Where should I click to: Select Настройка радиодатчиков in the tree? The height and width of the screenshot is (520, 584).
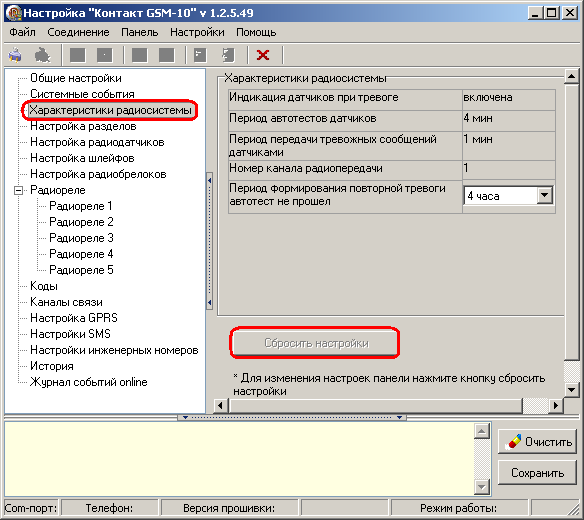coord(97,142)
